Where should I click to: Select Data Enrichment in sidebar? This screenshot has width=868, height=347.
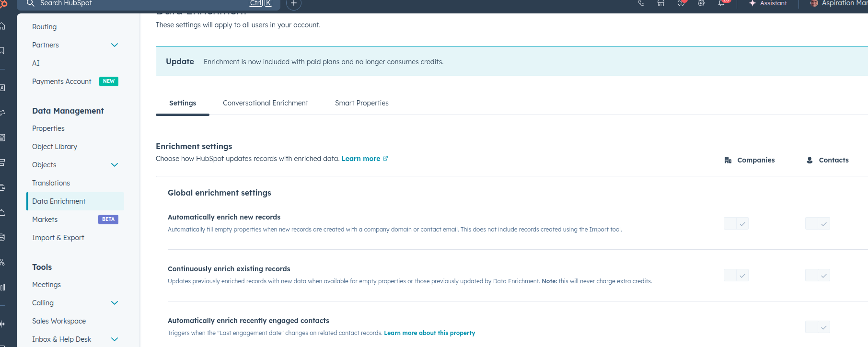tap(75, 201)
